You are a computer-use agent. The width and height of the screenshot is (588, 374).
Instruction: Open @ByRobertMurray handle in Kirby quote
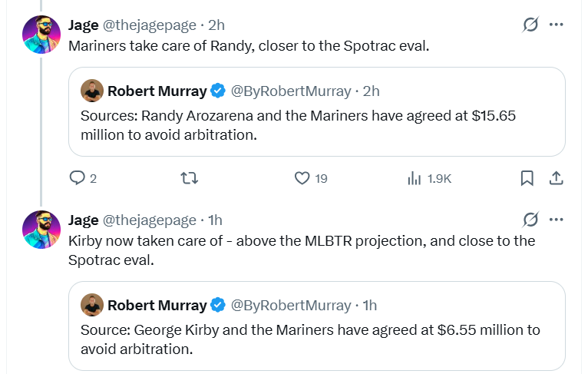[291, 305]
